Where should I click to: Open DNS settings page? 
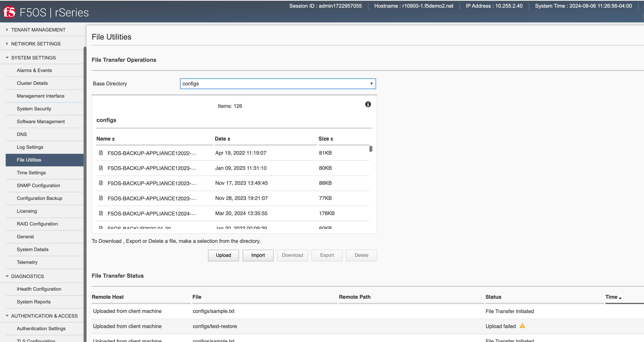point(22,134)
